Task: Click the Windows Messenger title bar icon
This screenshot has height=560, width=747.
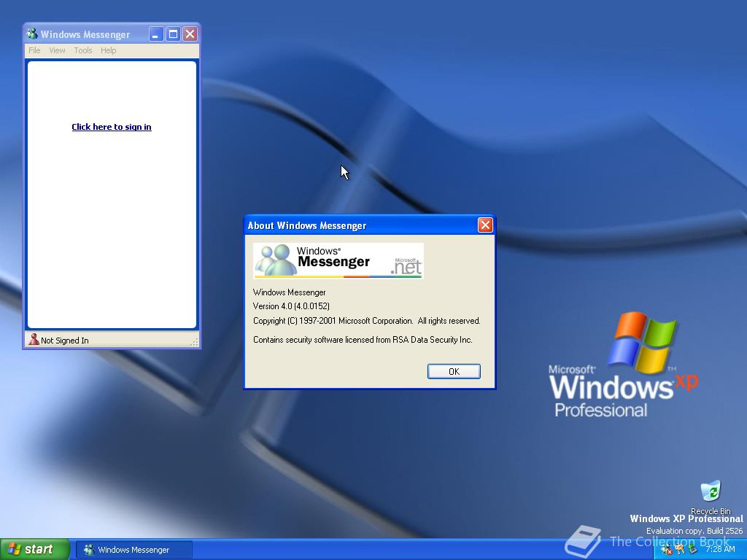Action: (32, 34)
